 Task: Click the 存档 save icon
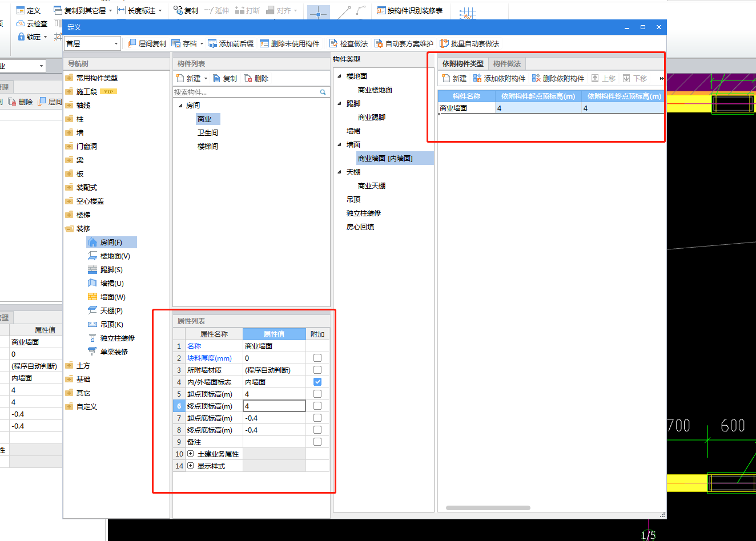[x=176, y=43]
